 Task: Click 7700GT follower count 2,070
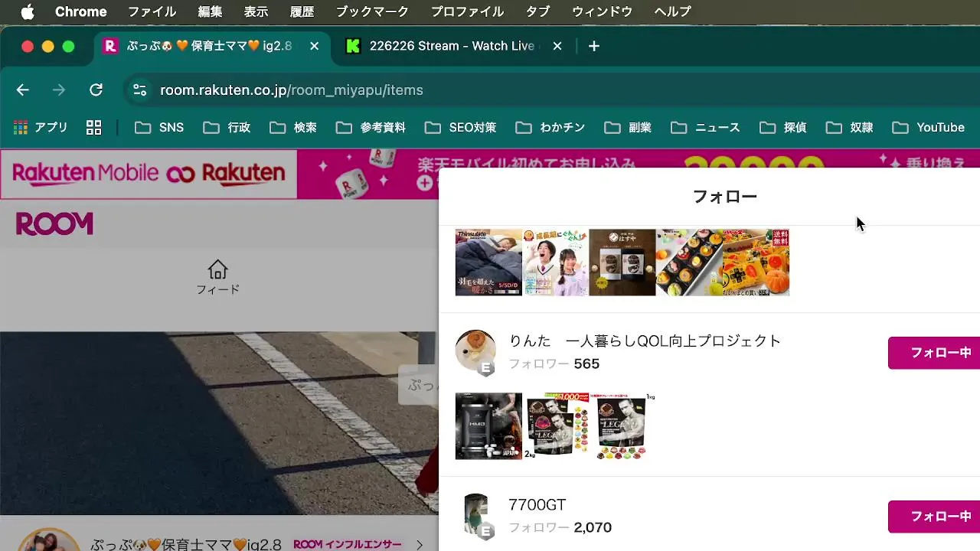(593, 528)
